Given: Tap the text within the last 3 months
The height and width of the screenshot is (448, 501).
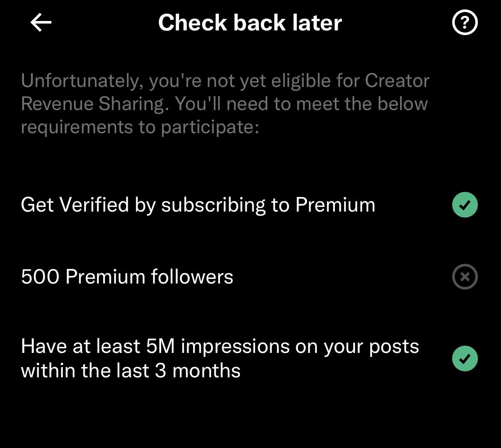Looking at the screenshot, I should (x=131, y=370).
